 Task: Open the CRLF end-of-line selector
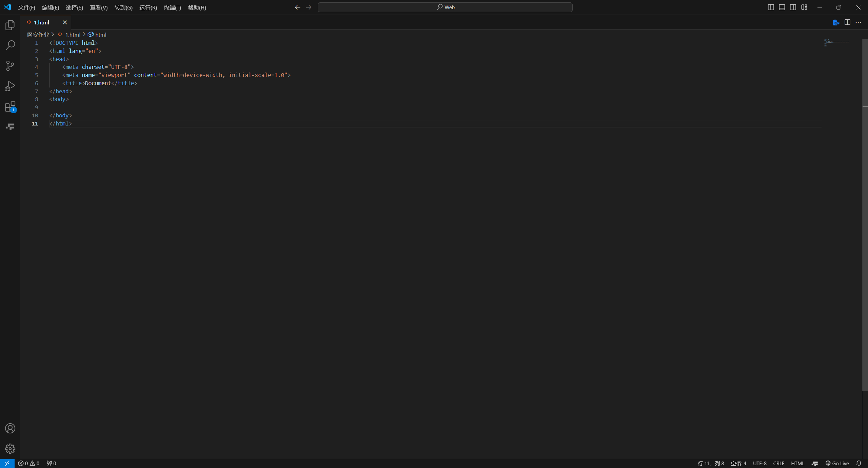tap(778, 463)
